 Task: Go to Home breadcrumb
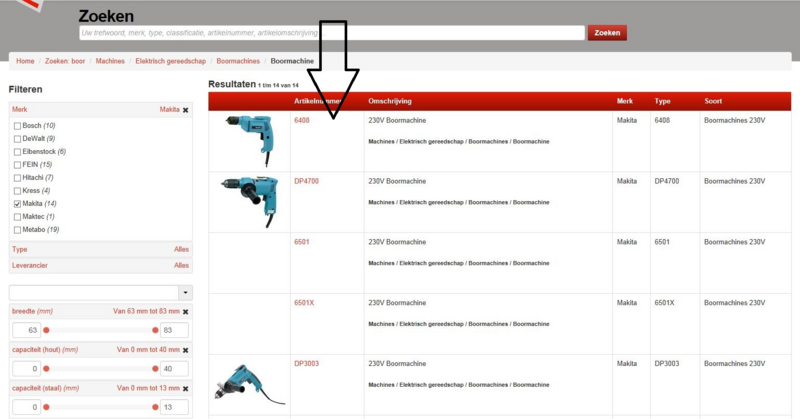pos(25,61)
